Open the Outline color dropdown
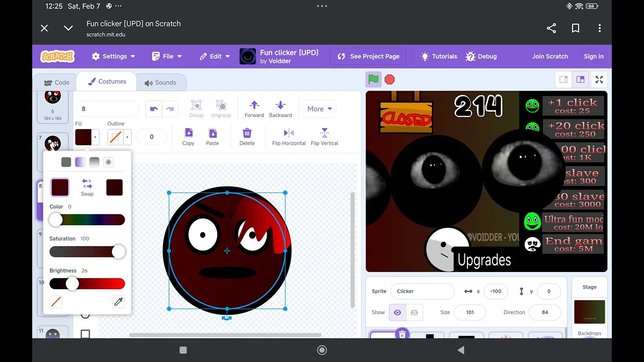 119,137
